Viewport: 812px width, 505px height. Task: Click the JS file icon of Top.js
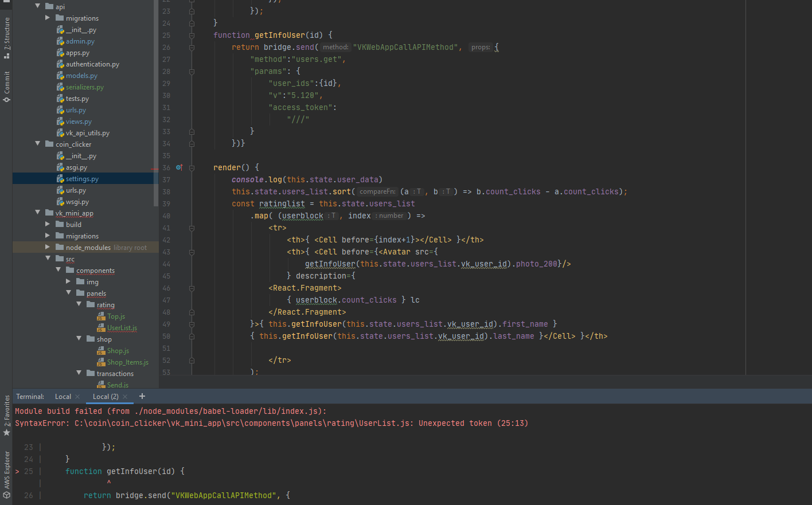pos(101,316)
